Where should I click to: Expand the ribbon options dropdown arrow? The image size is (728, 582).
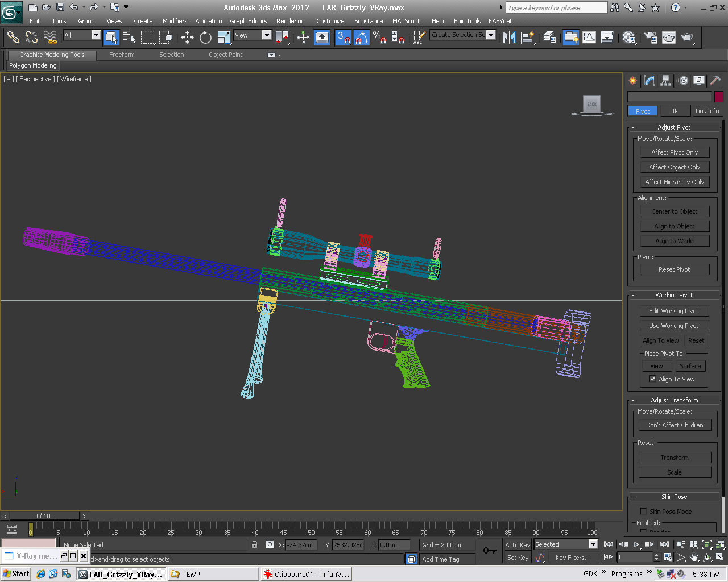(x=279, y=56)
